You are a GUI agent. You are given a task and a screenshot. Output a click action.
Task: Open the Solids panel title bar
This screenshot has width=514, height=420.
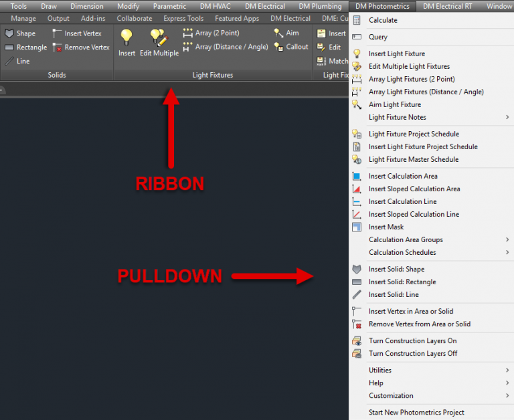pyautogui.click(x=57, y=75)
